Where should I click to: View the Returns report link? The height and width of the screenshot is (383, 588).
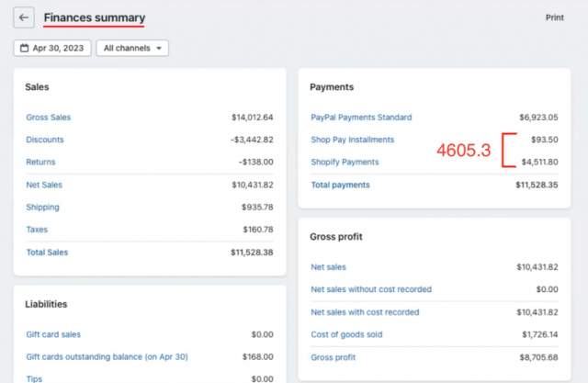[40, 163]
